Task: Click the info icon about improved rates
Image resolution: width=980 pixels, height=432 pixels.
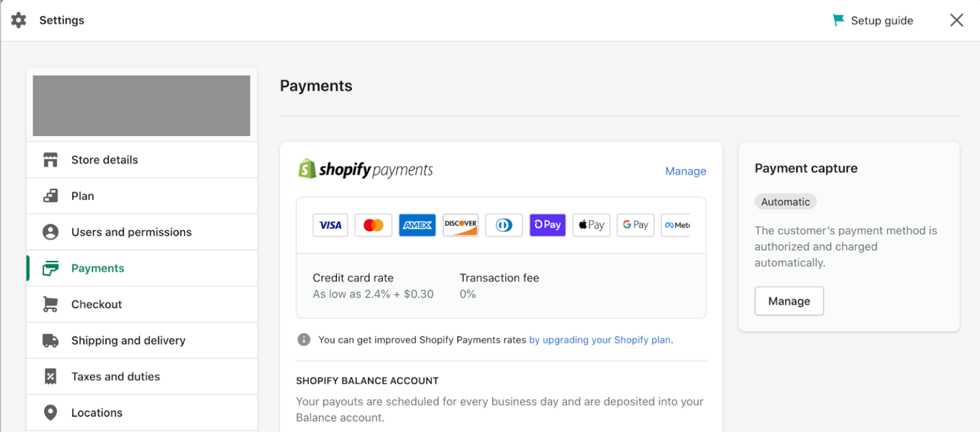Action: coord(304,339)
